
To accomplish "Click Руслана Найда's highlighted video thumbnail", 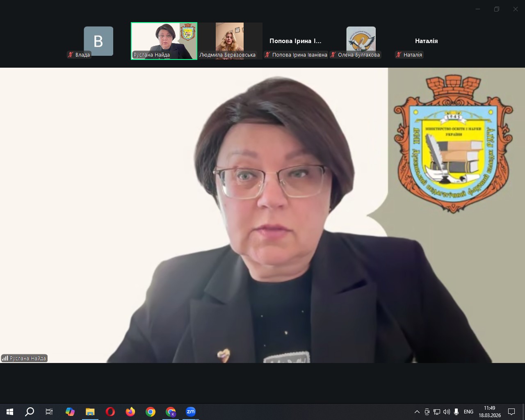I will click(x=164, y=41).
